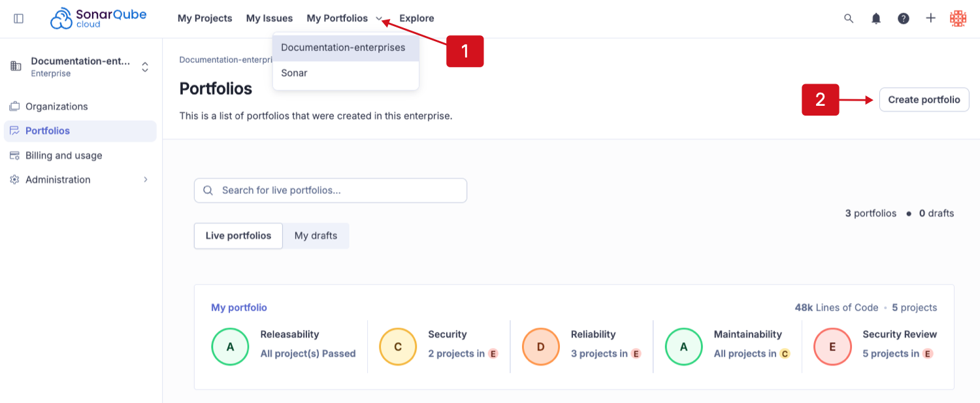Expand the My Portfolios dropdown chevron

pyautogui.click(x=379, y=19)
